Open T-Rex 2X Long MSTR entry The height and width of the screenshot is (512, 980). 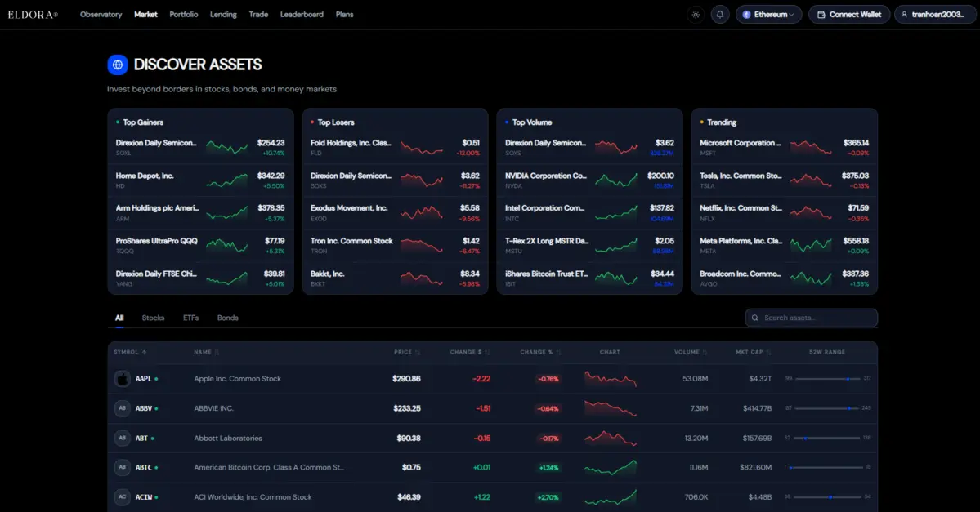589,246
